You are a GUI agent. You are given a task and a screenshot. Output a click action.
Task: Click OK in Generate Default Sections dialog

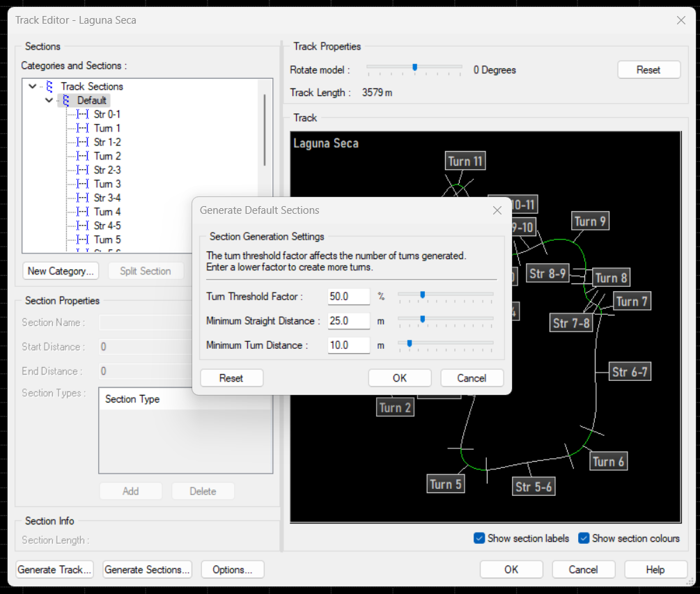click(x=399, y=378)
